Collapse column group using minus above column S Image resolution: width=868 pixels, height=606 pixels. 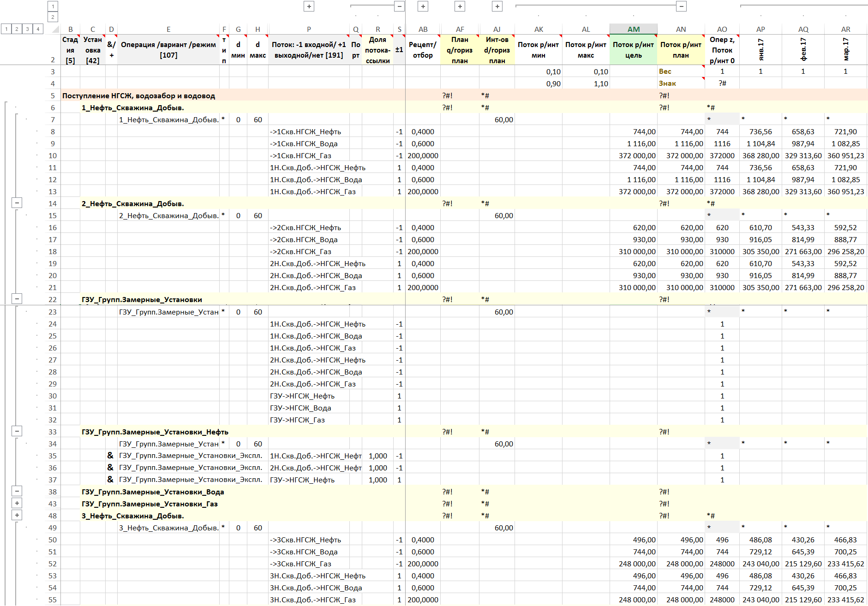click(x=400, y=6)
